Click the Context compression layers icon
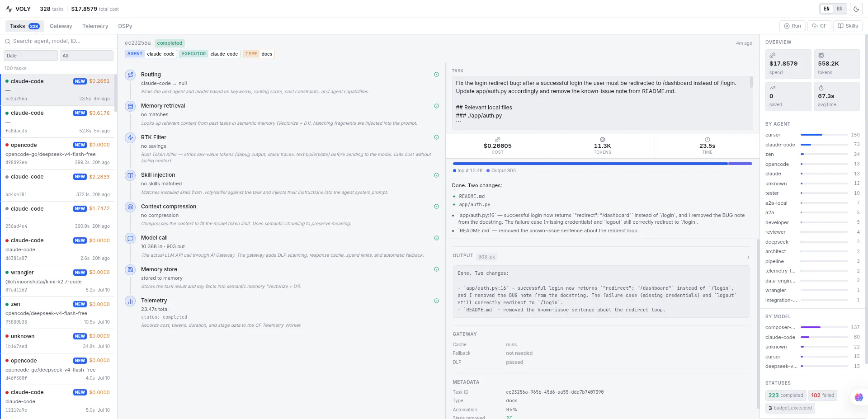This screenshot has width=868, height=419. pyautogui.click(x=130, y=207)
